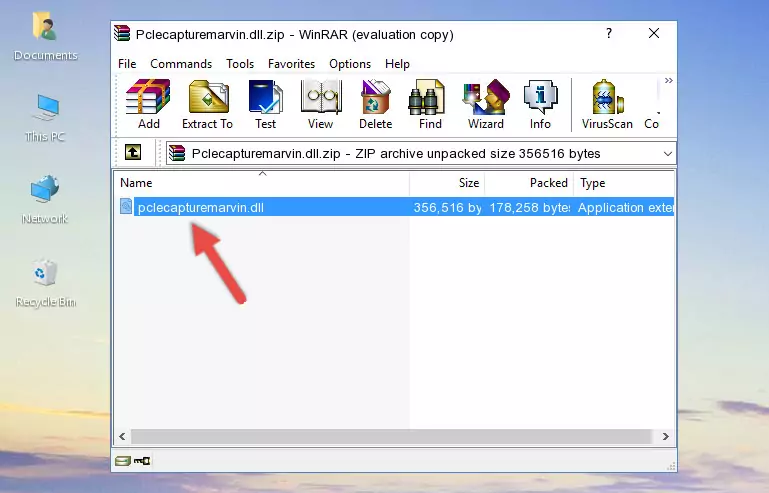Open the Commands menu
769x493 pixels.
[x=181, y=64]
